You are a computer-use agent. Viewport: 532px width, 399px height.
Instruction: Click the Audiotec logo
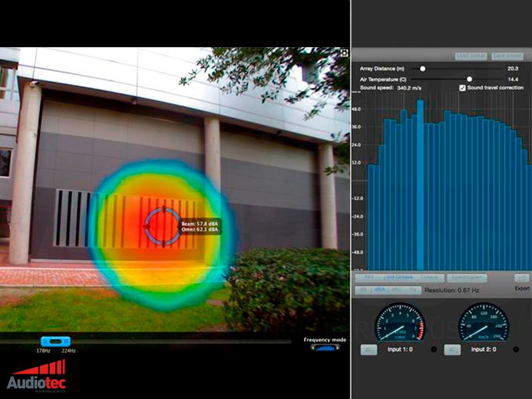[x=37, y=376]
